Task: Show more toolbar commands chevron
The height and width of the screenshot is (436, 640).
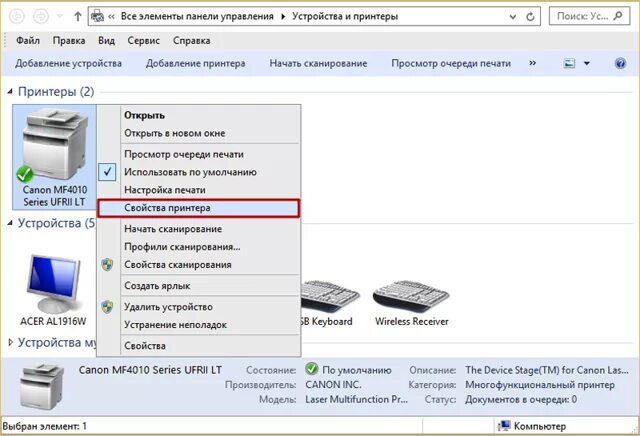Action: 532,63
